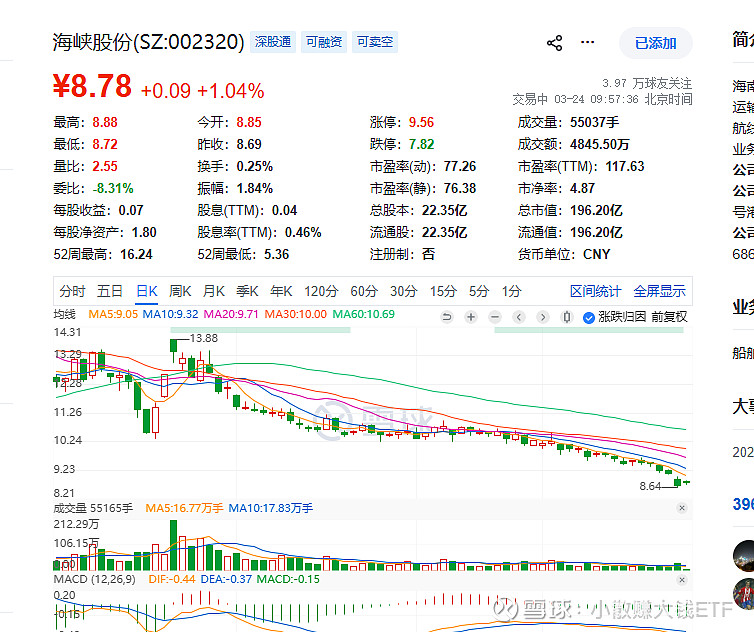Click the 全屏显示 link

pos(659,291)
